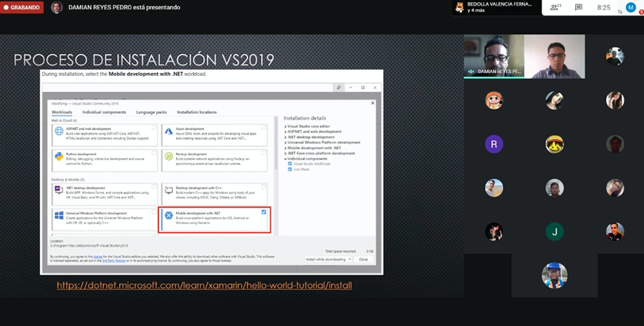
Task: Click the Web & Cloud (4) section label
Action: tap(64, 120)
